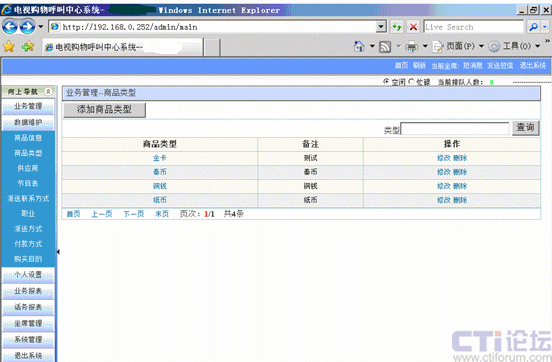Click the red Stop loading icon

click(x=413, y=27)
